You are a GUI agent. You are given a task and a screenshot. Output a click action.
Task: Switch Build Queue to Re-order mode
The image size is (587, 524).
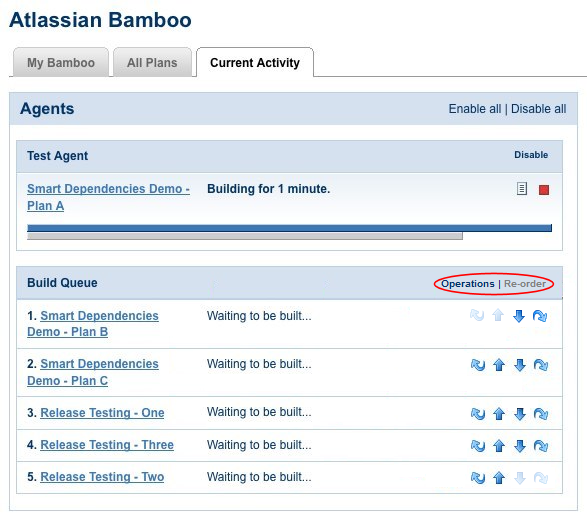pyautogui.click(x=525, y=284)
